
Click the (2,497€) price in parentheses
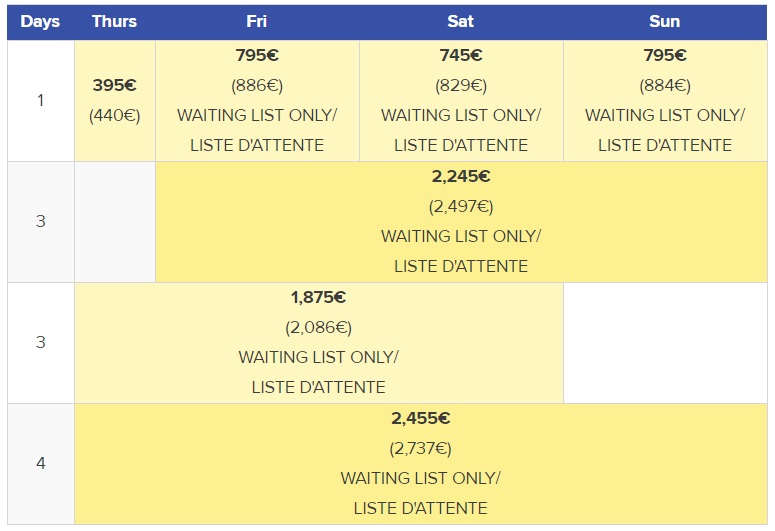(461, 207)
